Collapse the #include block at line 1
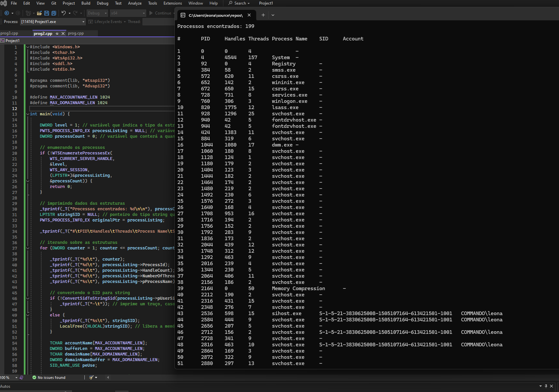The image size is (559, 392). 28,47
